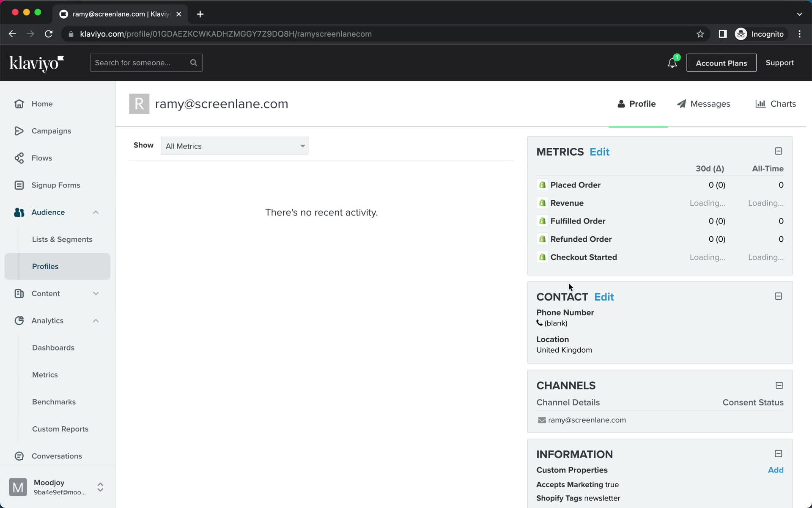Viewport: 812px width, 508px height.
Task: Click Edit in Contact section
Action: click(604, 297)
